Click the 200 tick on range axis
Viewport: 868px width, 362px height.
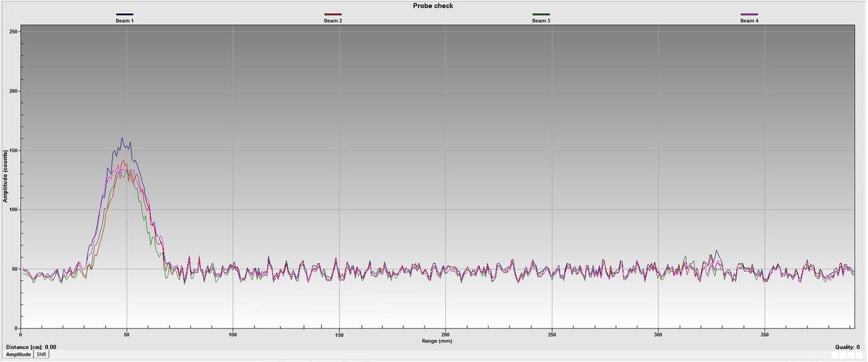pyautogui.click(x=445, y=334)
